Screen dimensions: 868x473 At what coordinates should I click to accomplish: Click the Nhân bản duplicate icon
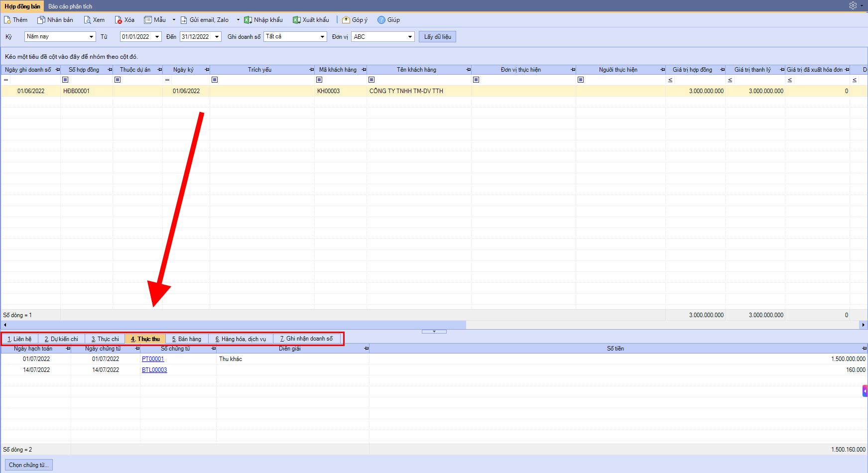coord(41,20)
